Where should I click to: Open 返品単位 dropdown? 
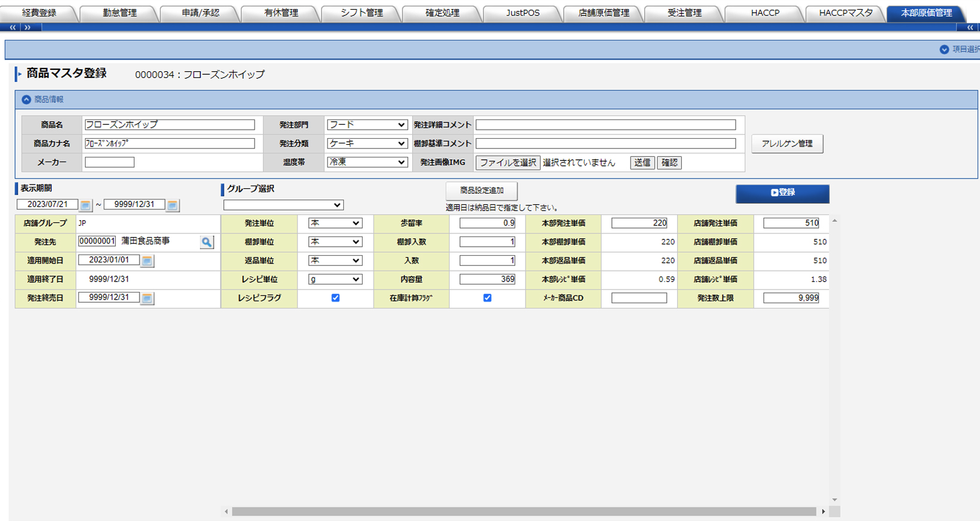335,260
